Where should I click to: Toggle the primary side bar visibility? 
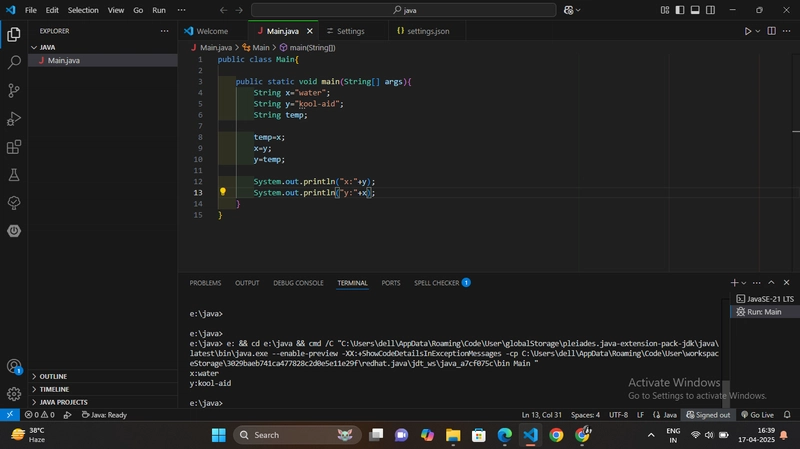coord(680,10)
